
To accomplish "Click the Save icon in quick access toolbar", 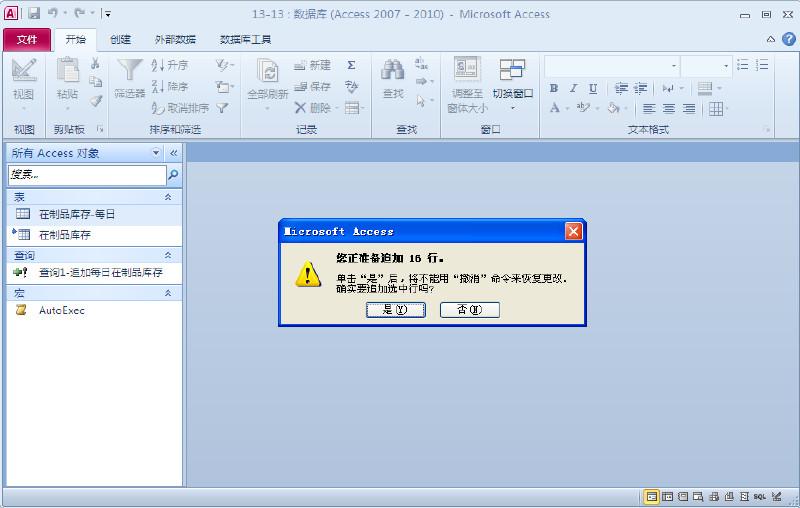I will click(x=34, y=13).
